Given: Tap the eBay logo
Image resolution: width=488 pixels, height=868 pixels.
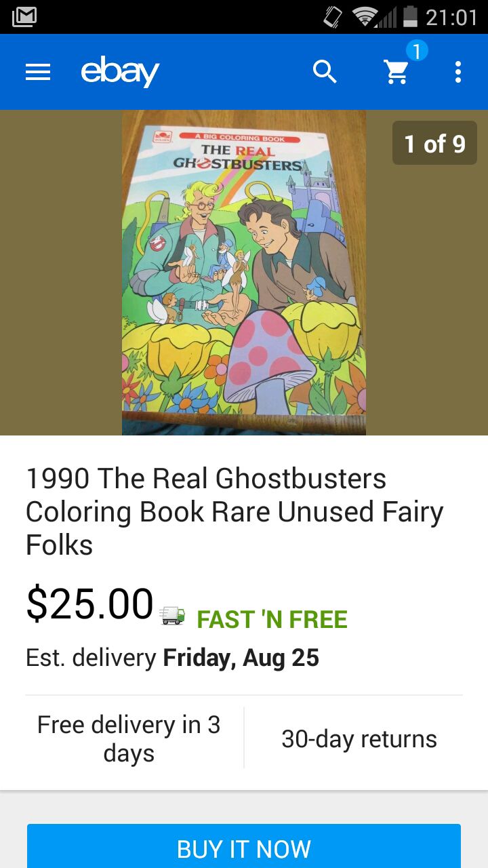Looking at the screenshot, I should coord(120,72).
